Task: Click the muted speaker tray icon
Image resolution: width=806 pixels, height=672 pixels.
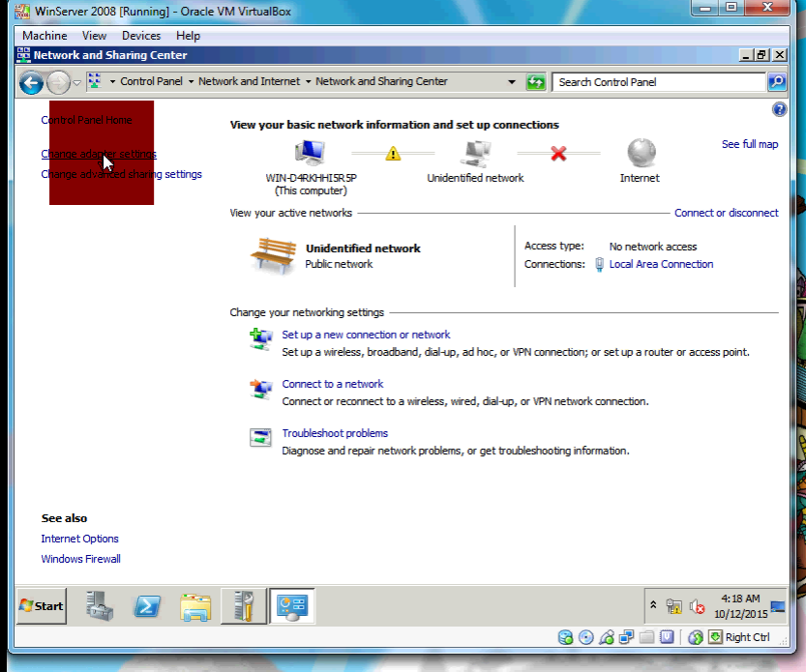Action: pyautogui.click(x=698, y=607)
